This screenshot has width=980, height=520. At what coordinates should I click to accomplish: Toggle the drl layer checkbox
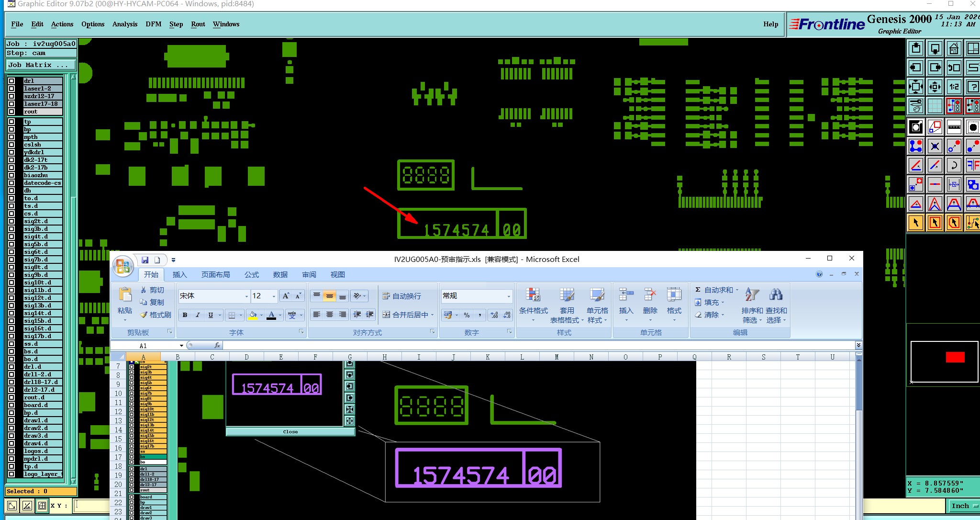coord(11,81)
